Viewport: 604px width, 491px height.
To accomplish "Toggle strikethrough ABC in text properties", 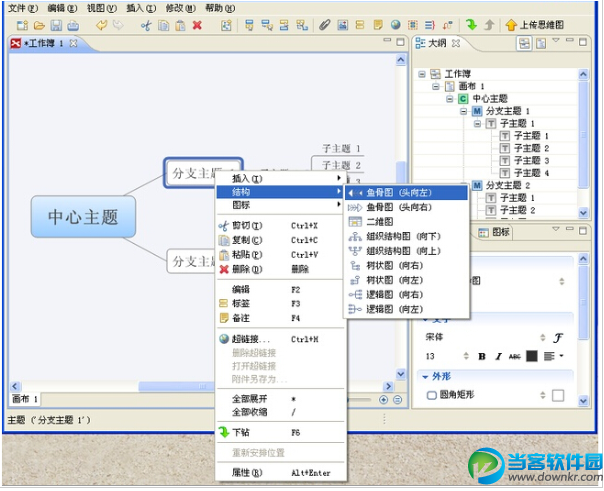I will pyautogui.click(x=515, y=357).
